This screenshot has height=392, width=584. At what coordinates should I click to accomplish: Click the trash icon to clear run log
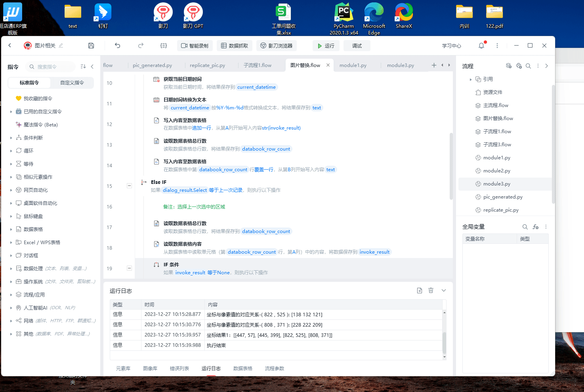coord(431,291)
